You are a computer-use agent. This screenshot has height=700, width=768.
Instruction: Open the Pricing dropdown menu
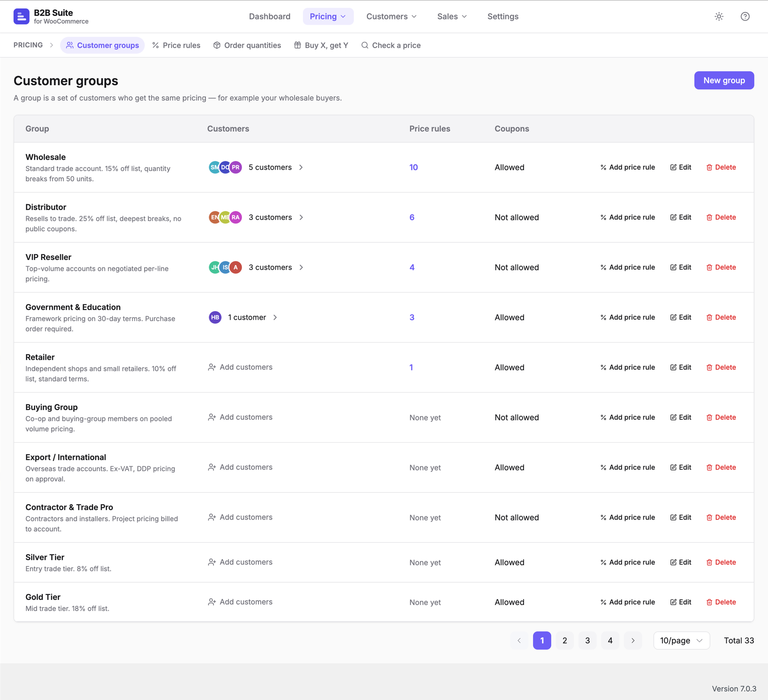[328, 16]
